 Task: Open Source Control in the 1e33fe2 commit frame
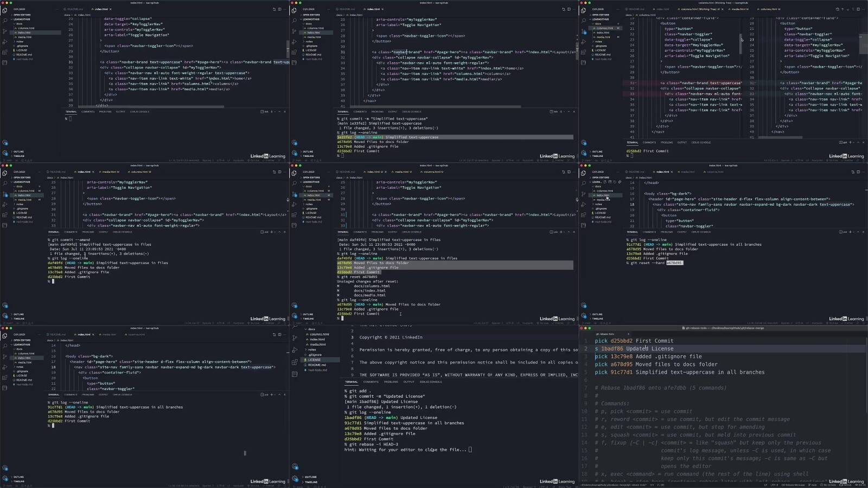tap(294, 31)
